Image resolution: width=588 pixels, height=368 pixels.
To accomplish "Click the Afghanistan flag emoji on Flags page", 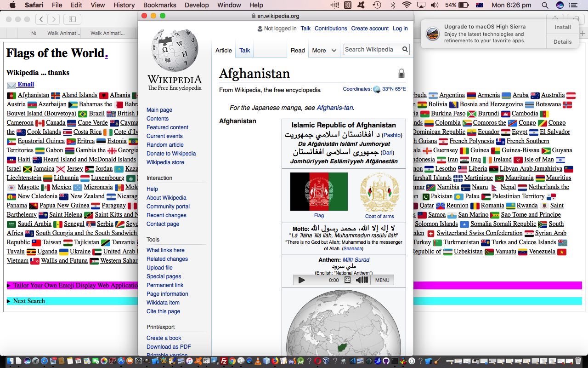I will pos(11,95).
